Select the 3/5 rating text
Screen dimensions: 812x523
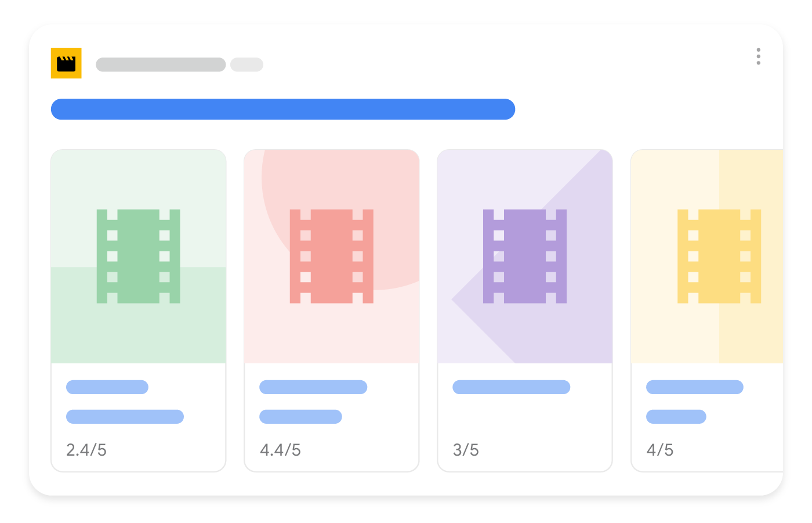466,450
